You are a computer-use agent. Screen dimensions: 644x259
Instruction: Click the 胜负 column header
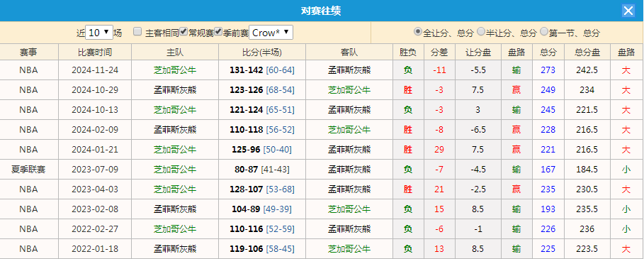tap(408, 53)
